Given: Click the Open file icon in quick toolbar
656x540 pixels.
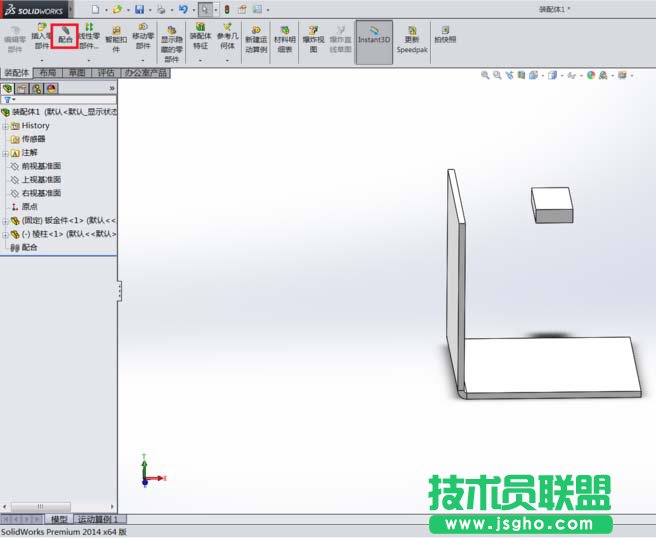Looking at the screenshot, I should point(118,9).
